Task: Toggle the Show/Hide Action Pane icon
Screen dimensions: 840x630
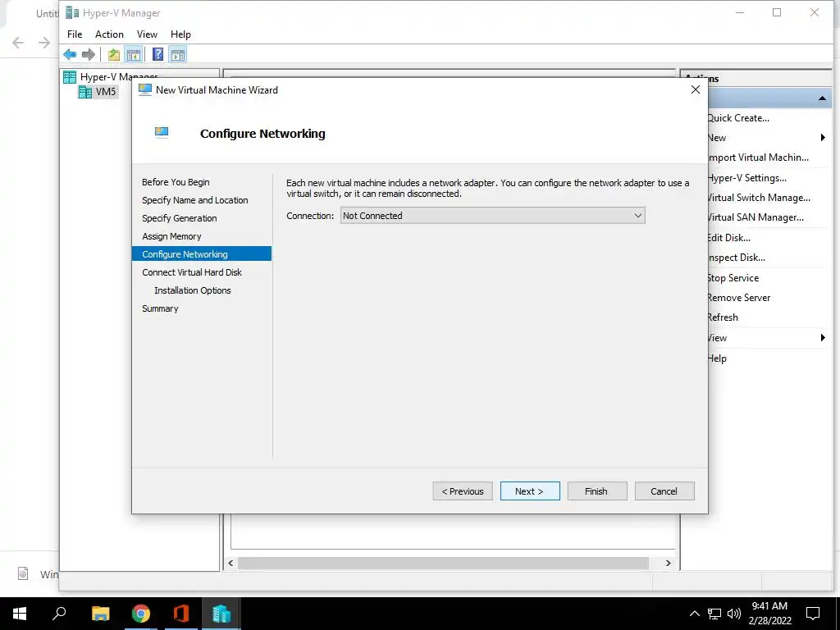Action: coord(178,54)
